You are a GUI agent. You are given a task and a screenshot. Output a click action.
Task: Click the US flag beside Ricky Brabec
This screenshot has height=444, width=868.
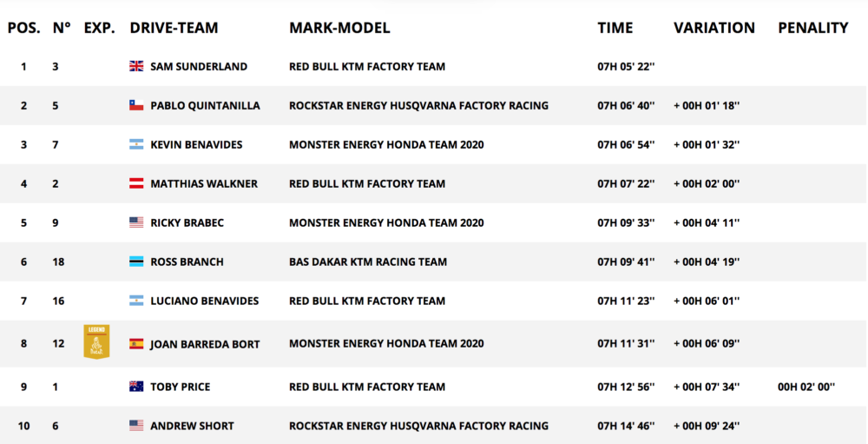click(136, 222)
